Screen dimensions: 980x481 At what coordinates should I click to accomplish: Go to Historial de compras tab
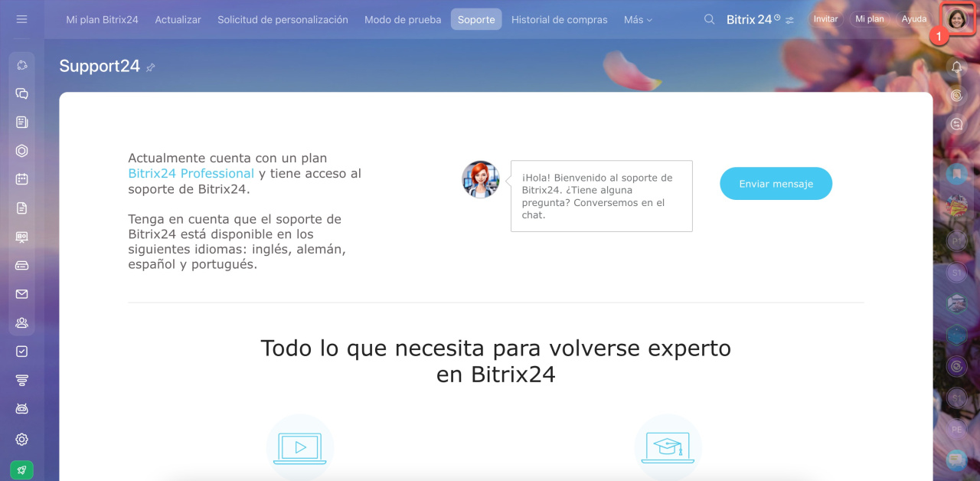(x=560, y=20)
